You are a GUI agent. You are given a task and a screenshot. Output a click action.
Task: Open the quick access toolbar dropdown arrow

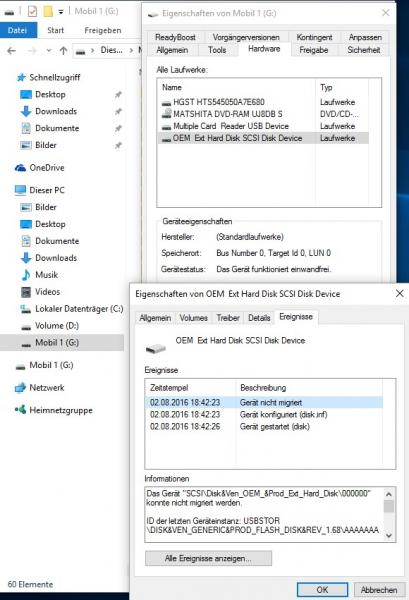click(61, 12)
